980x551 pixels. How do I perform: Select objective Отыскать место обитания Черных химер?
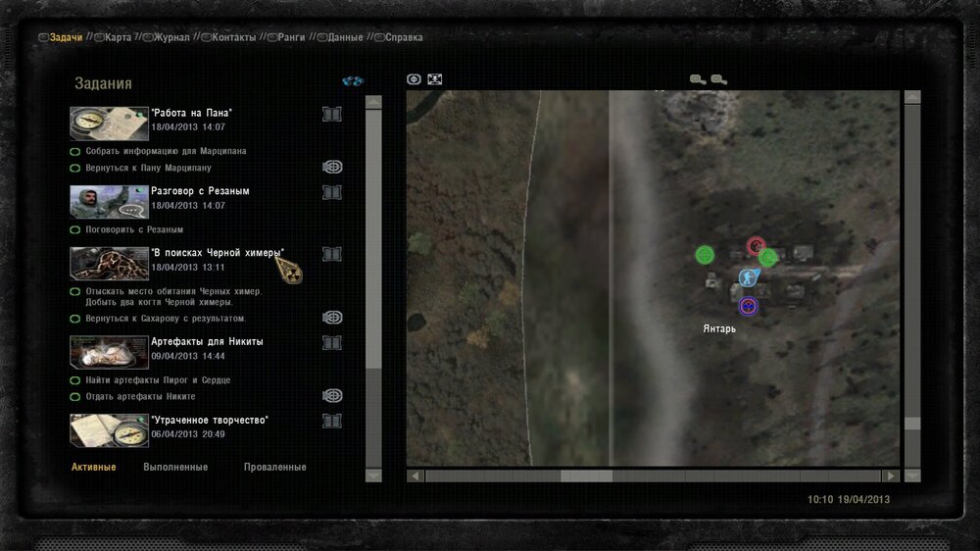pos(173,296)
